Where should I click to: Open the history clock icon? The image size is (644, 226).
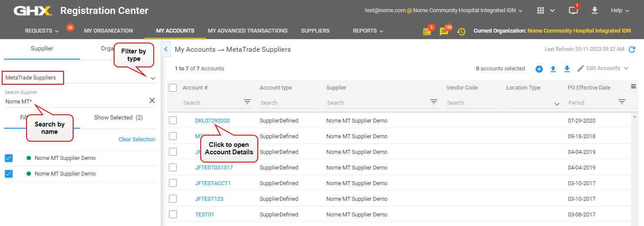pos(461,31)
